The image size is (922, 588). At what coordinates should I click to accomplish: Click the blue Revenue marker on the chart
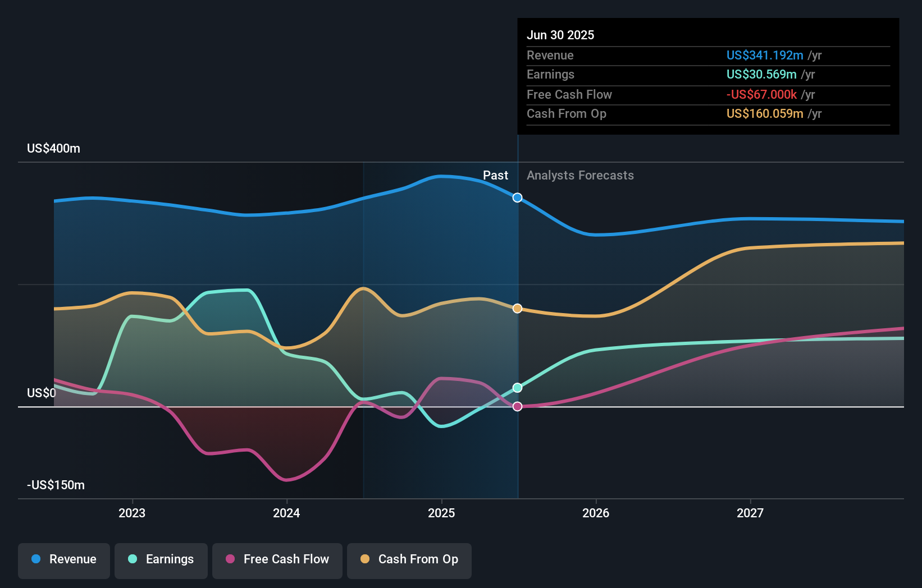point(517,197)
